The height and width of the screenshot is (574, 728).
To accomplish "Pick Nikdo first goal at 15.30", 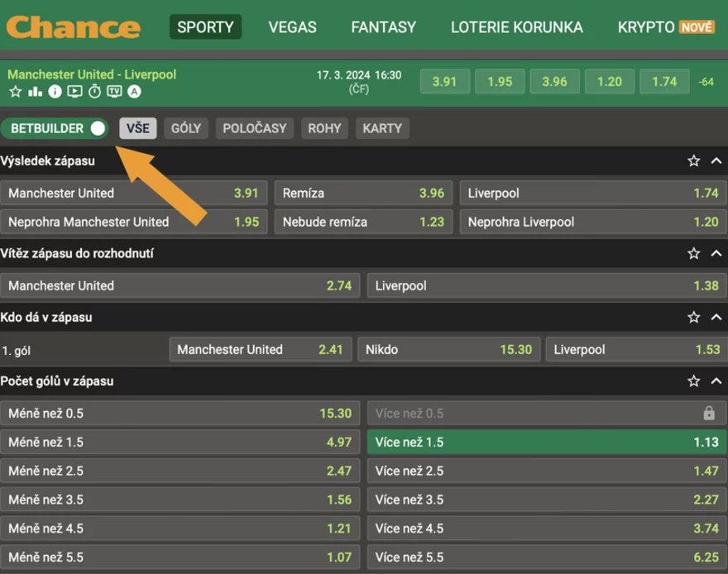I will [449, 349].
